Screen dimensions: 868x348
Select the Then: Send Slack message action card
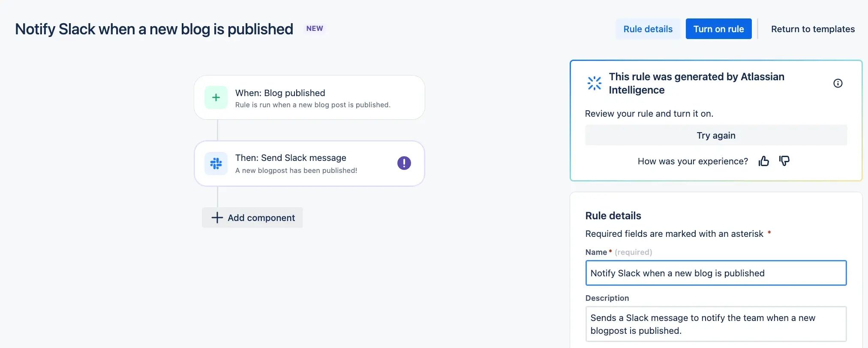309,163
